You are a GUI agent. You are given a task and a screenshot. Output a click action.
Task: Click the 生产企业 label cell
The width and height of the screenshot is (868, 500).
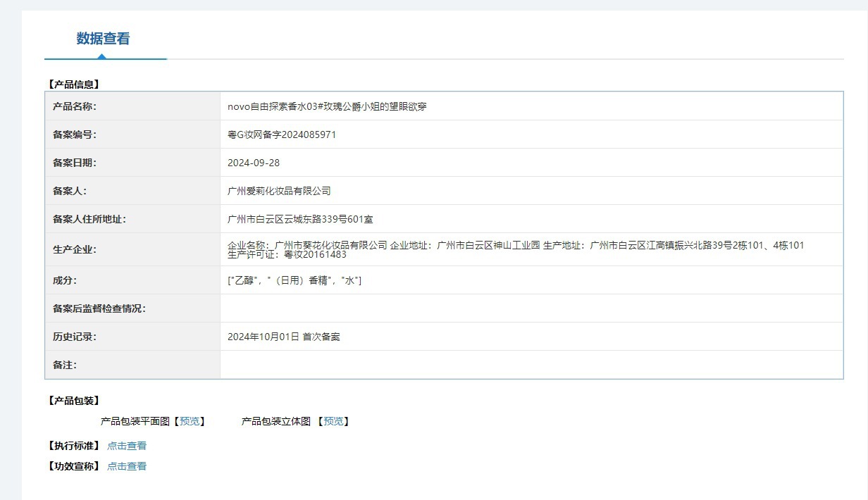point(132,249)
